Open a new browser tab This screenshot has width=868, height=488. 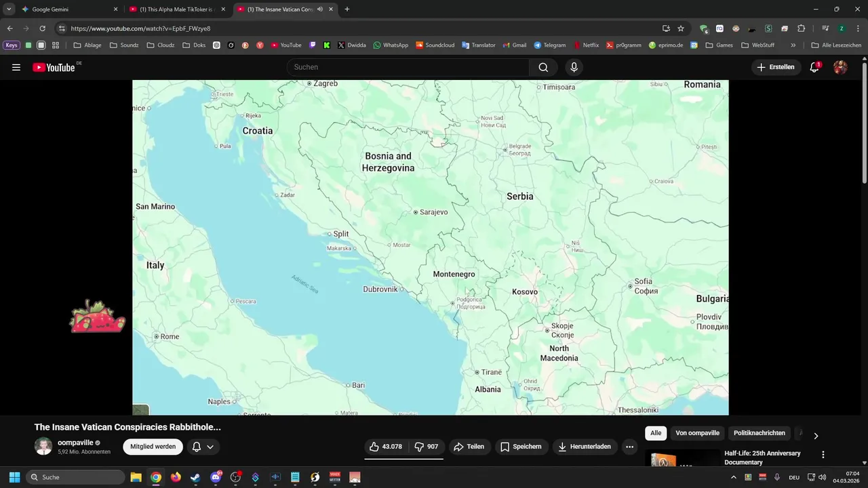pyautogui.click(x=347, y=9)
